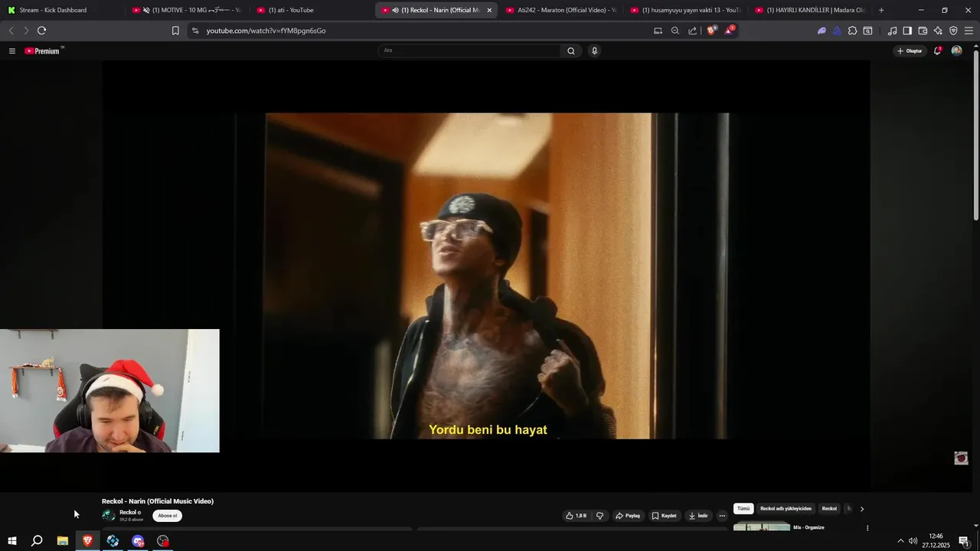
Task: Open Brave Shields lion icon
Action: 712,31
